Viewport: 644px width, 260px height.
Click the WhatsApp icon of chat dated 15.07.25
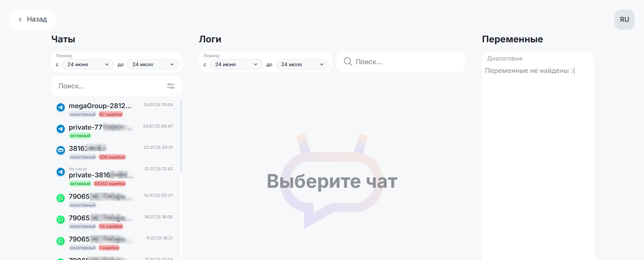60,198
